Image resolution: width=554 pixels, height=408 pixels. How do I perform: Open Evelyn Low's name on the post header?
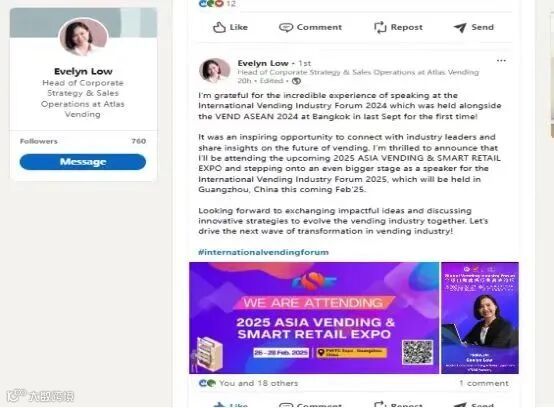263,63
